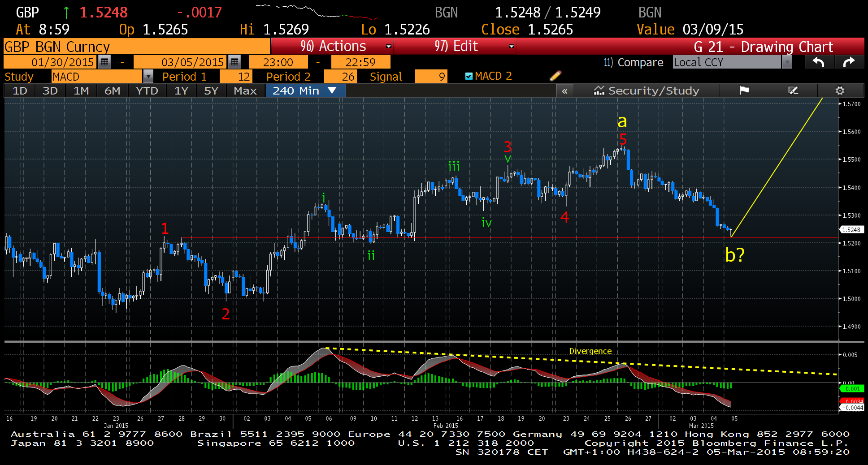
Task: Click the flag events icon
Action: (x=744, y=90)
